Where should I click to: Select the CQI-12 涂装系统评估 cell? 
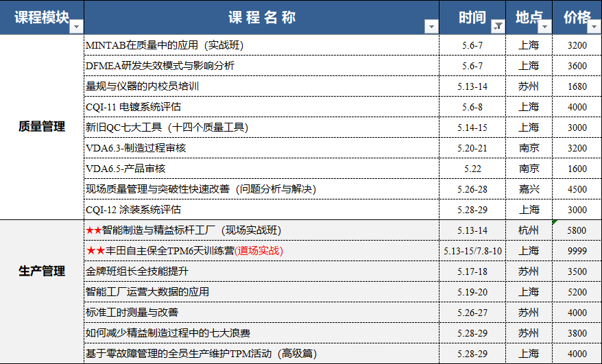[x=261, y=210]
